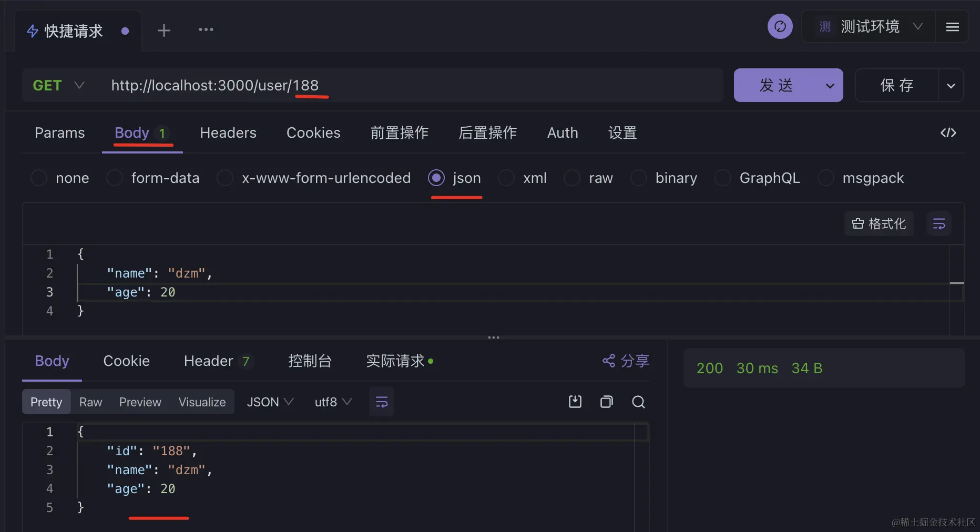Screen dimensions: 980x532
Task: Toggle line wrap in the response viewer
Action: [x=381, y=402]
